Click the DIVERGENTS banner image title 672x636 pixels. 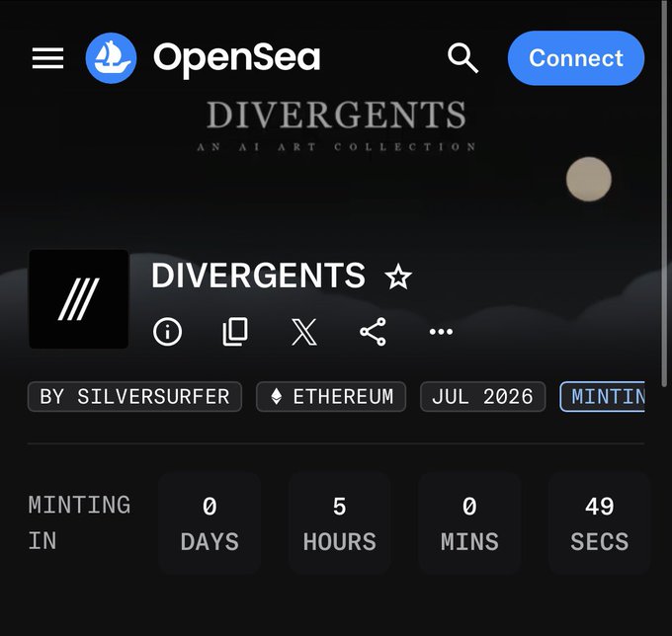tap(336, 115)
